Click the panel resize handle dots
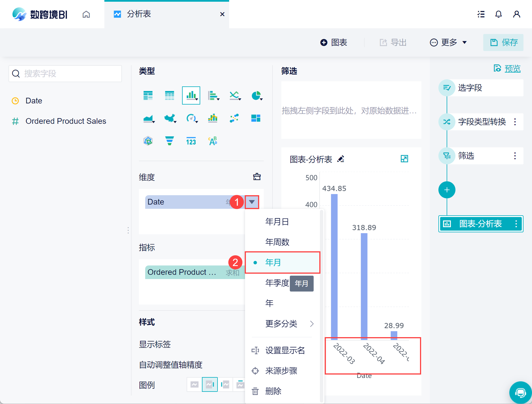532x404 pixels. pyautogui.click(x=128, y=230)
